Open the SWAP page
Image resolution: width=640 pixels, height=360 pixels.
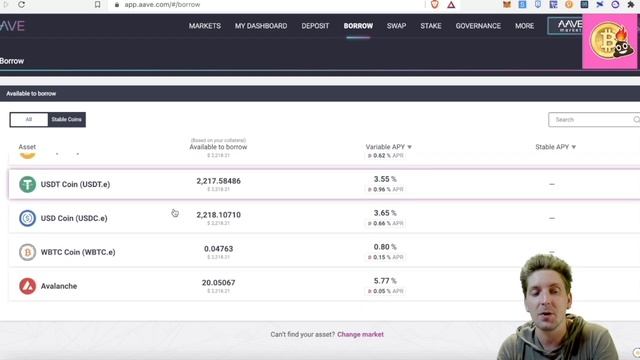(x=396, y=26)
